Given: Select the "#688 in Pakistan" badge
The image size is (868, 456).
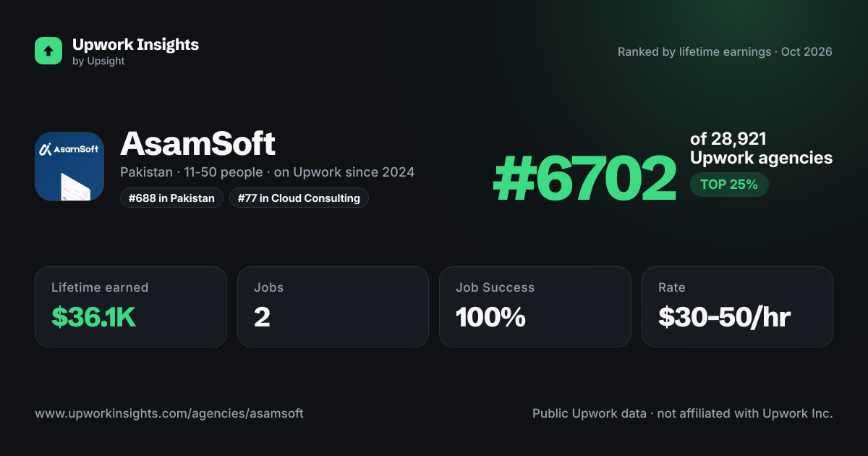Looking at the screenshot, I should click(x=171, y=198).
